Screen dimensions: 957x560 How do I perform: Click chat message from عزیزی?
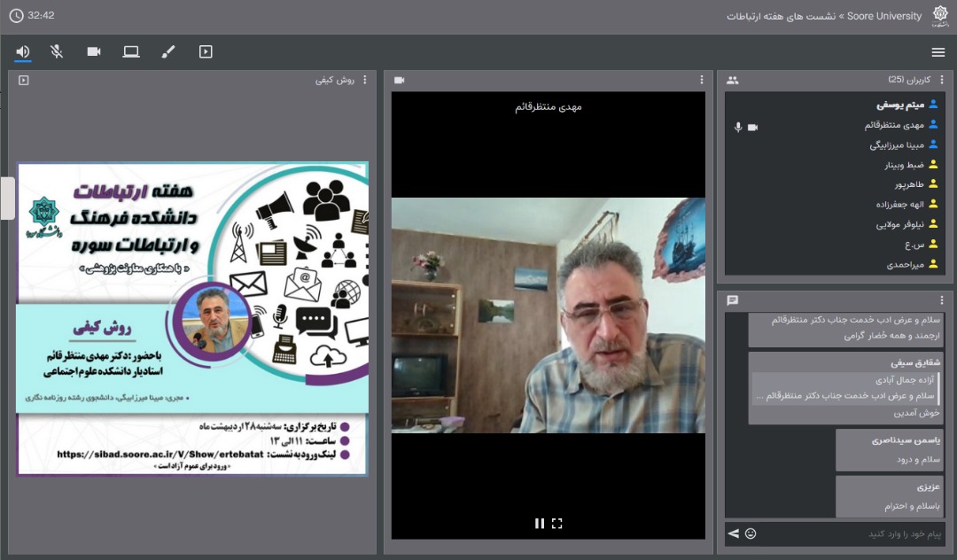pos(890,496)
